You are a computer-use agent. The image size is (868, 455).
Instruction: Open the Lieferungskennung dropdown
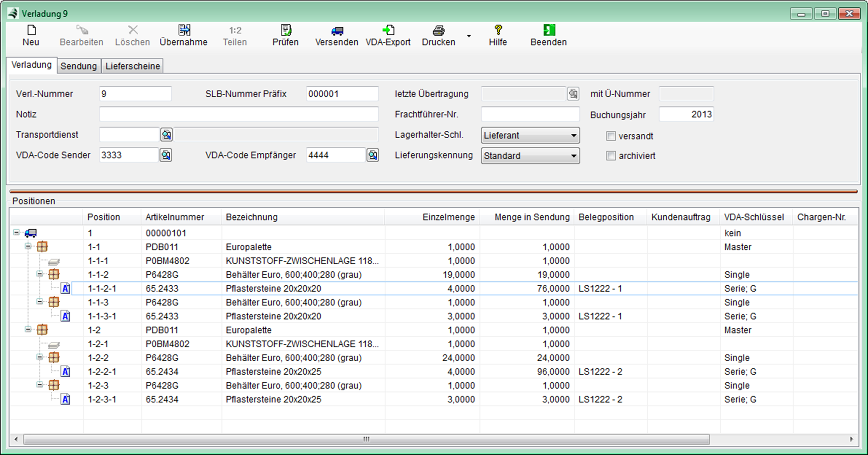[573, 156]
